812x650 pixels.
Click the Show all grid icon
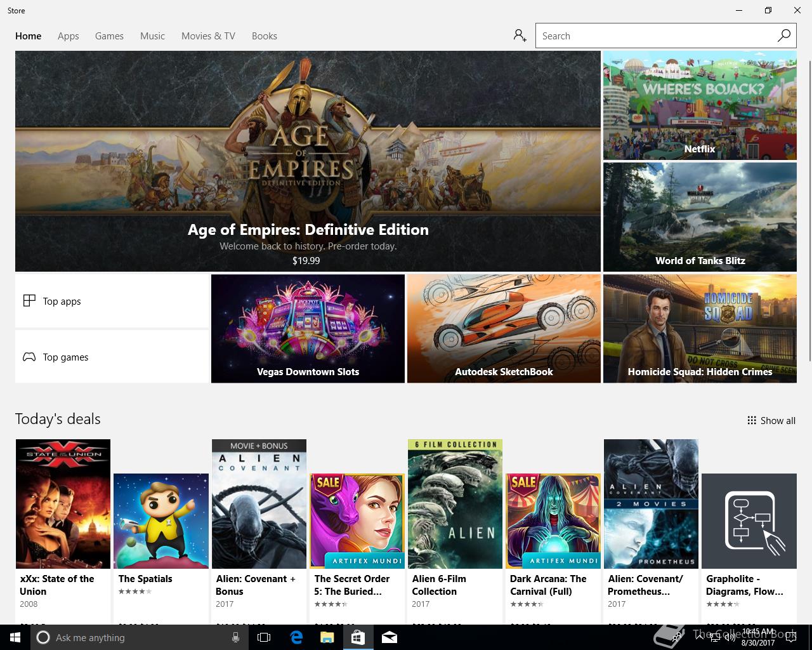[752, 420]
